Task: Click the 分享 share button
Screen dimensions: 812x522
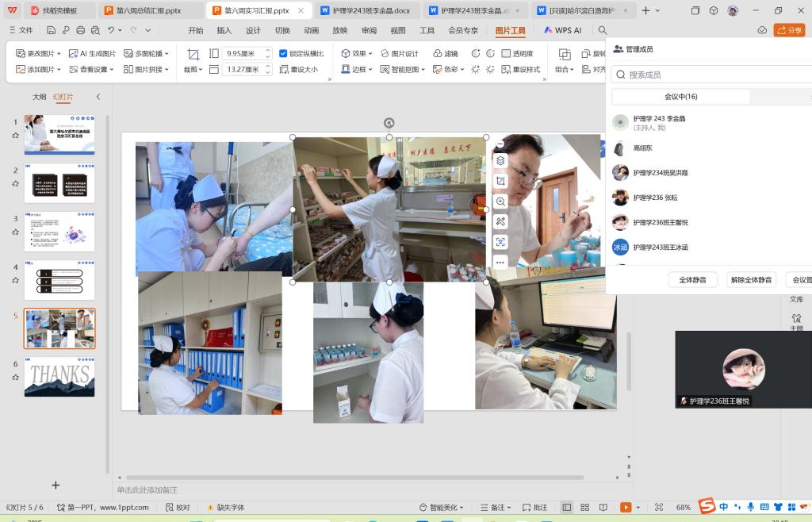Action: coord(789,30)
